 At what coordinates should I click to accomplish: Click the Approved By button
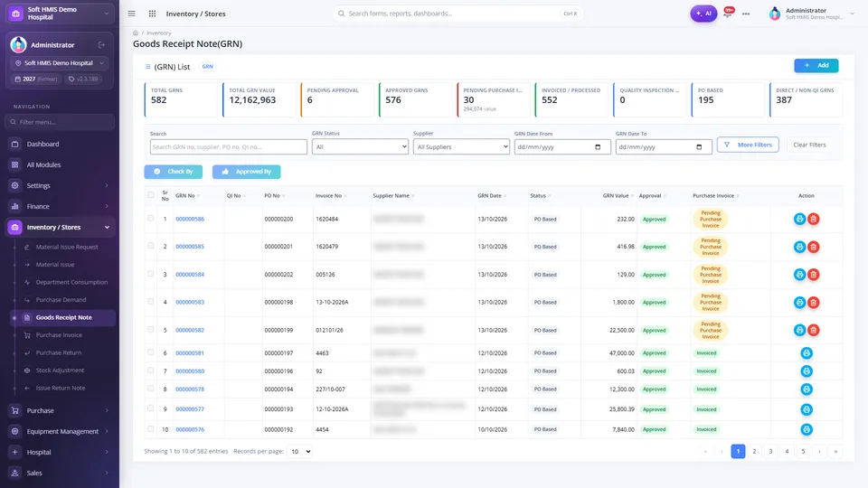246,172
